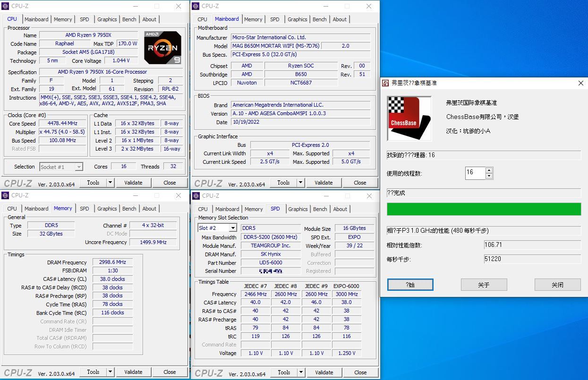Click the Southbridge value 'B650'
The height and width of the screenshot is (380, 588).
pyautogui.click(x=301, y=74)
